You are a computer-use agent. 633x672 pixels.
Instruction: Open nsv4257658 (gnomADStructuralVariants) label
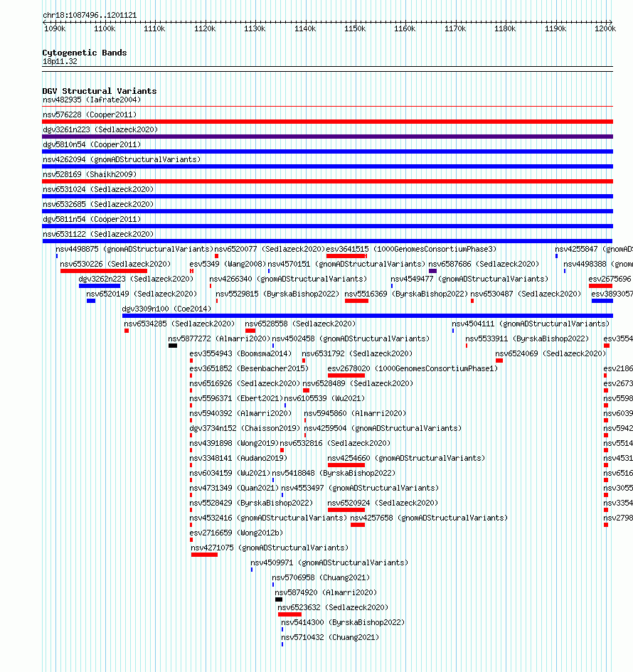coord(429,518)
